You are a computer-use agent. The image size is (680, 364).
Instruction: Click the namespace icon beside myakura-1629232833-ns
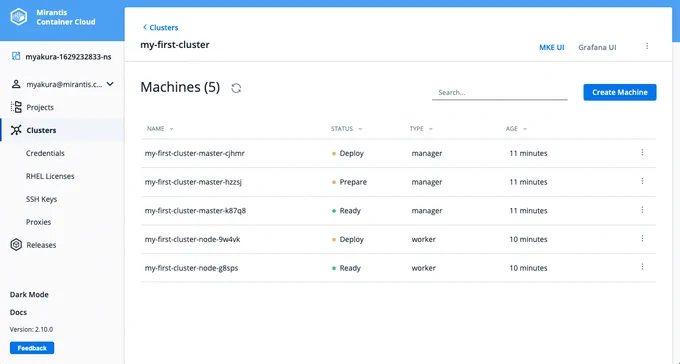click(16, 56)
